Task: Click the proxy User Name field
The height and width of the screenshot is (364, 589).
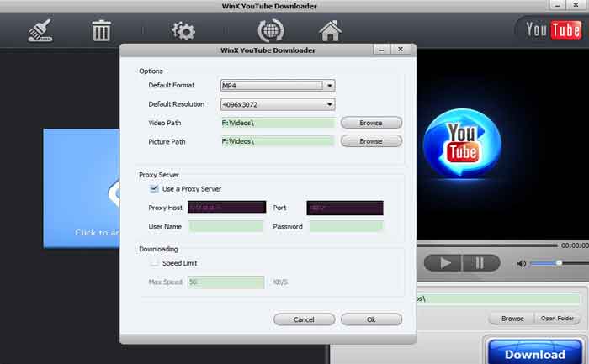Action: [x=226, y=226]
